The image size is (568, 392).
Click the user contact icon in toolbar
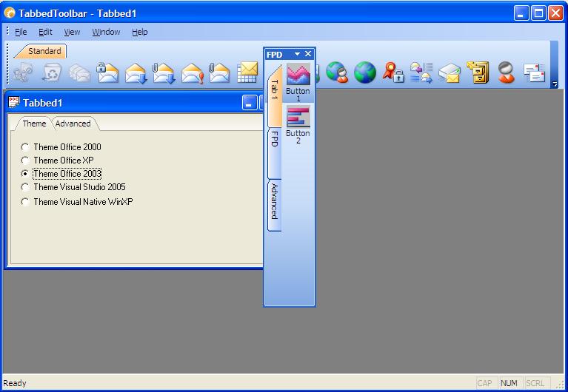point(507,72)
